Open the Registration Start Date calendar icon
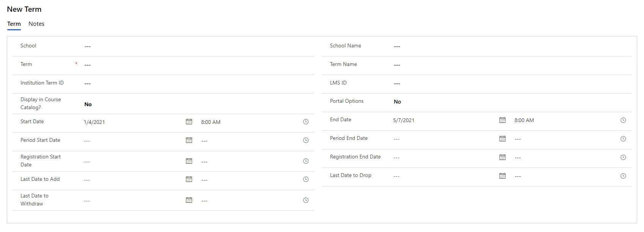 pyautogui.click(x=189, y=161)
